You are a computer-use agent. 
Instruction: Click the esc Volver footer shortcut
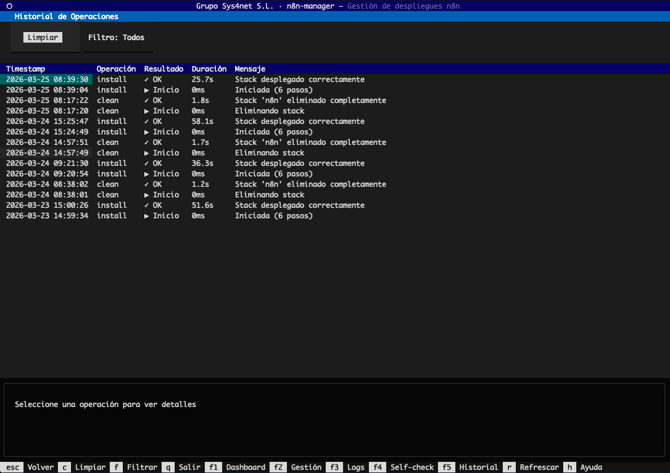click(x=28, y=467)
